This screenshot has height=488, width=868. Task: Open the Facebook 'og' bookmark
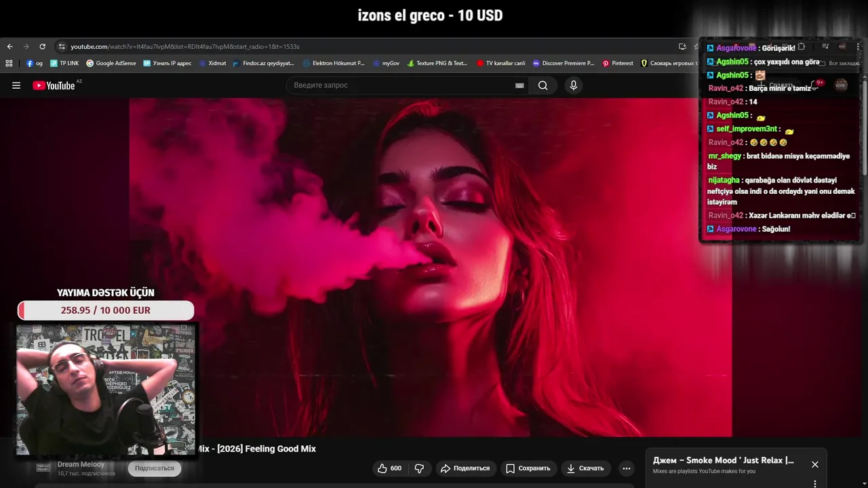(x=35, y=63)
